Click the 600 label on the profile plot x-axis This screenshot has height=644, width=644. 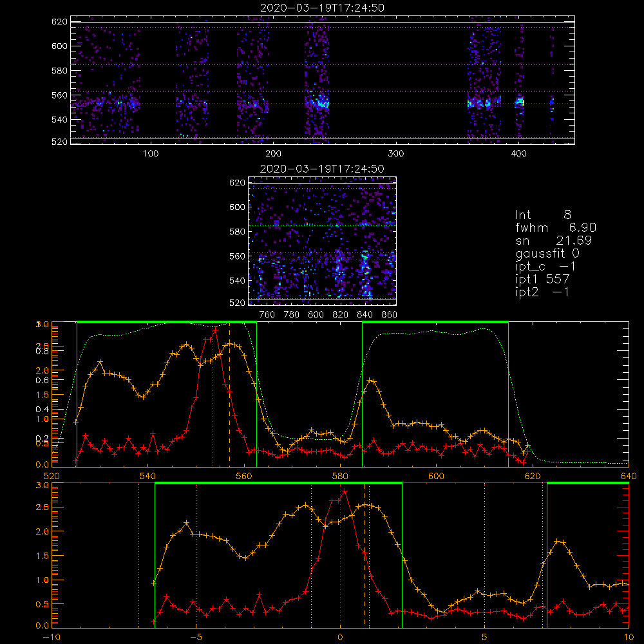point(437,476)
